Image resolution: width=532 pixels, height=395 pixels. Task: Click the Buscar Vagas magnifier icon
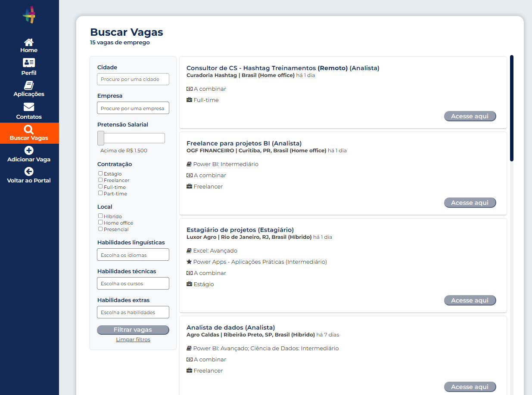[x=29, y=130]
